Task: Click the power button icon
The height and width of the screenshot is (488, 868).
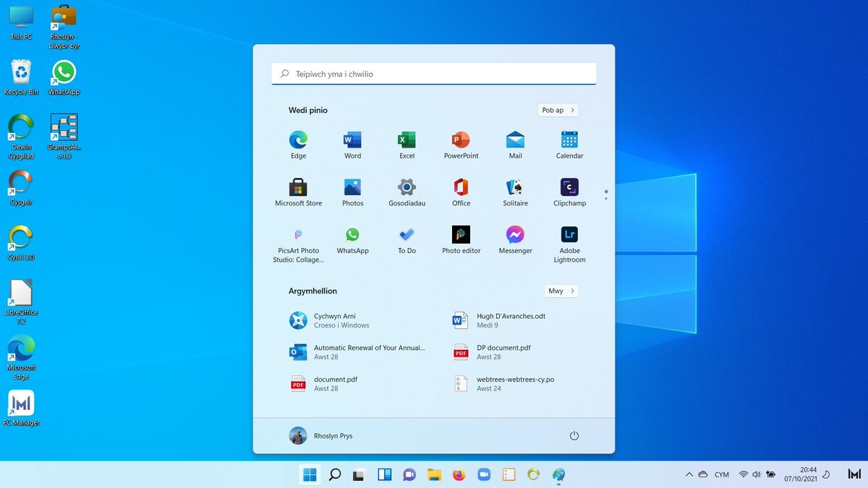Action: 574,436
